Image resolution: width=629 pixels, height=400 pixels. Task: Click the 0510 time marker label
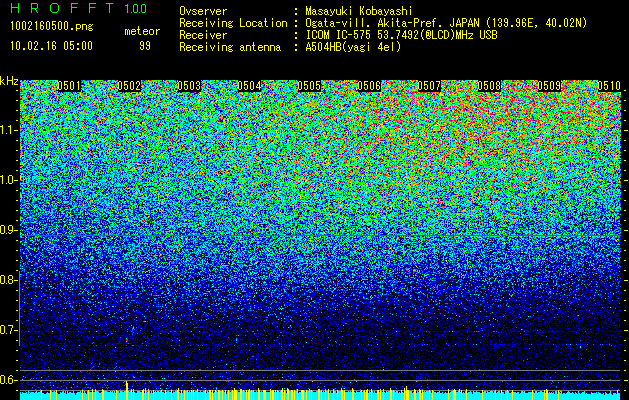(x=609, y=86)
